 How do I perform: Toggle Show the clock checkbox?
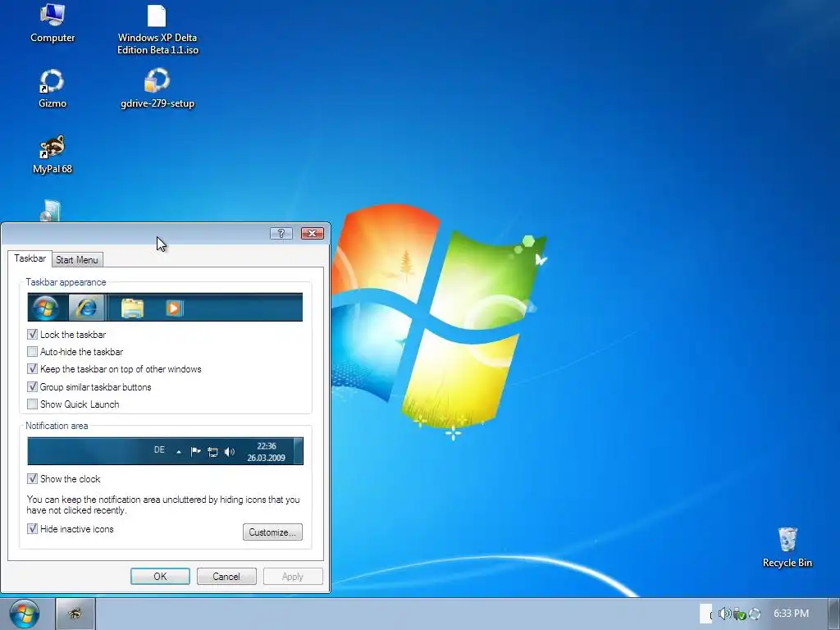coord(32,478)
